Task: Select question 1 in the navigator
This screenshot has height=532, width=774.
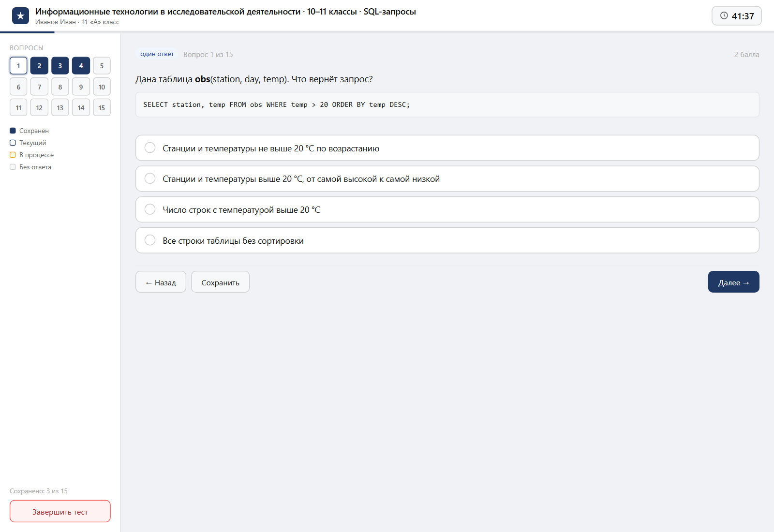Action: (18, 66)
